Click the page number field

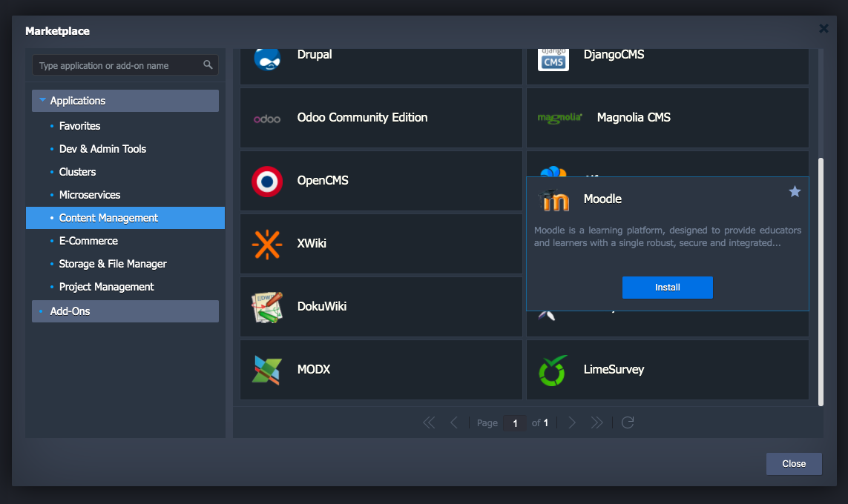pos(514,423)
